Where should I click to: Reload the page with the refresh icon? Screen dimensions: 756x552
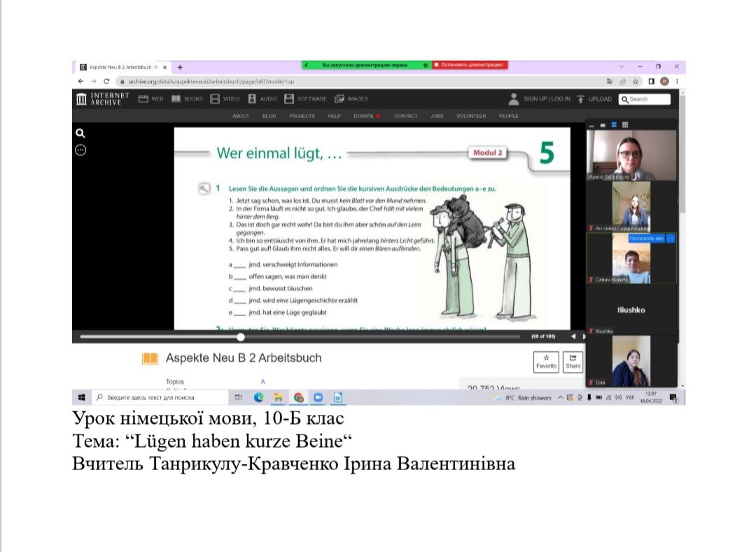[x=106, y=81]
